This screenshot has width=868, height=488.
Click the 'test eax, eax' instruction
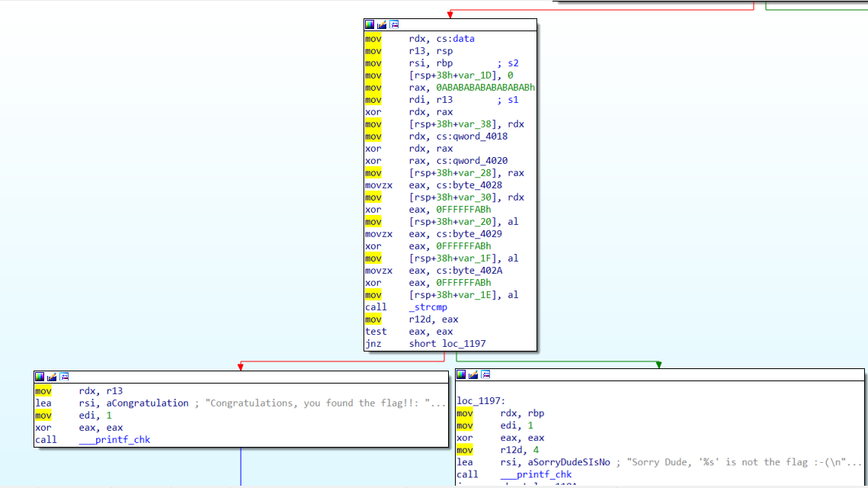pyautogui.click(x=408, y=331)
